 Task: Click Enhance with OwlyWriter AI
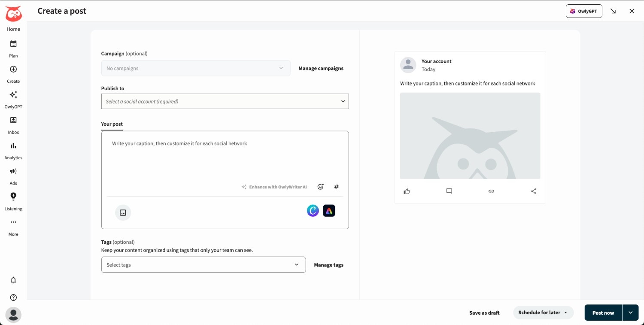tap(274, 187)
